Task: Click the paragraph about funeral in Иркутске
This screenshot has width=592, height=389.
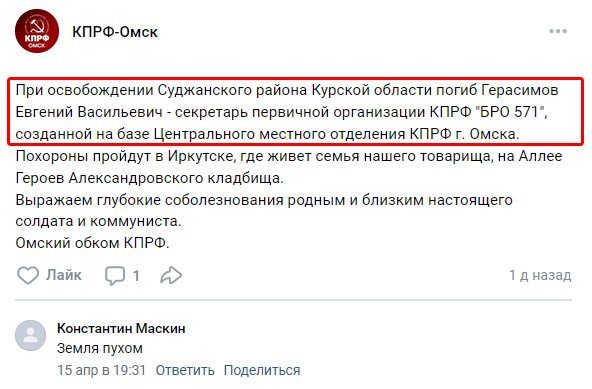Action: (x=289, y=167)
